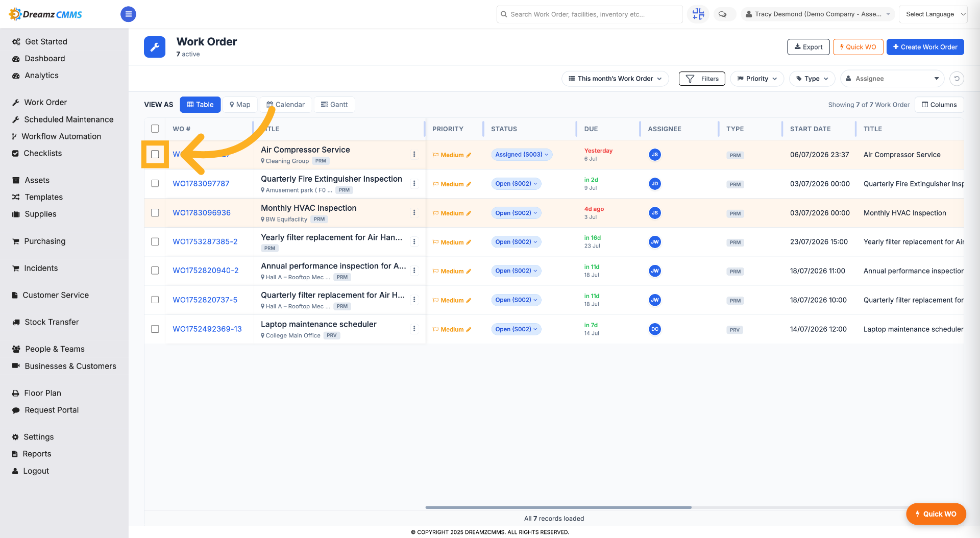Open People & Teams from the sidebar
This screenshot has width=980, height=538.
[55, 349]
